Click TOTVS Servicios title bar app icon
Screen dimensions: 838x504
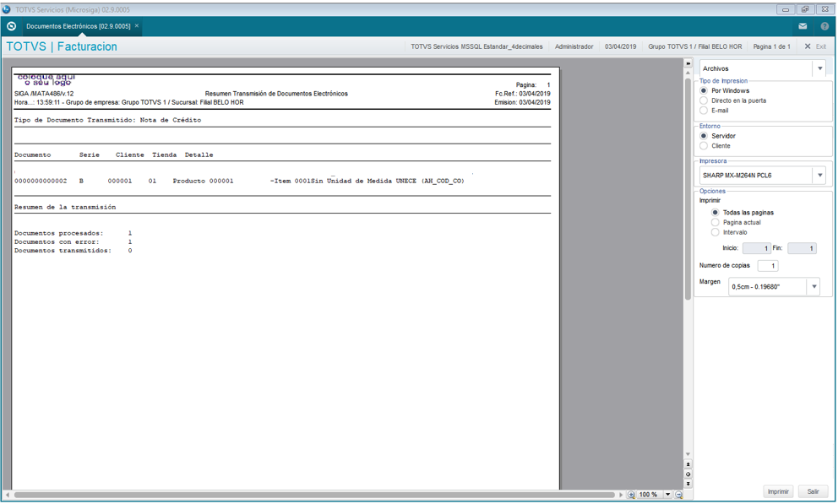pyautogui.click(x=7, y=9)
